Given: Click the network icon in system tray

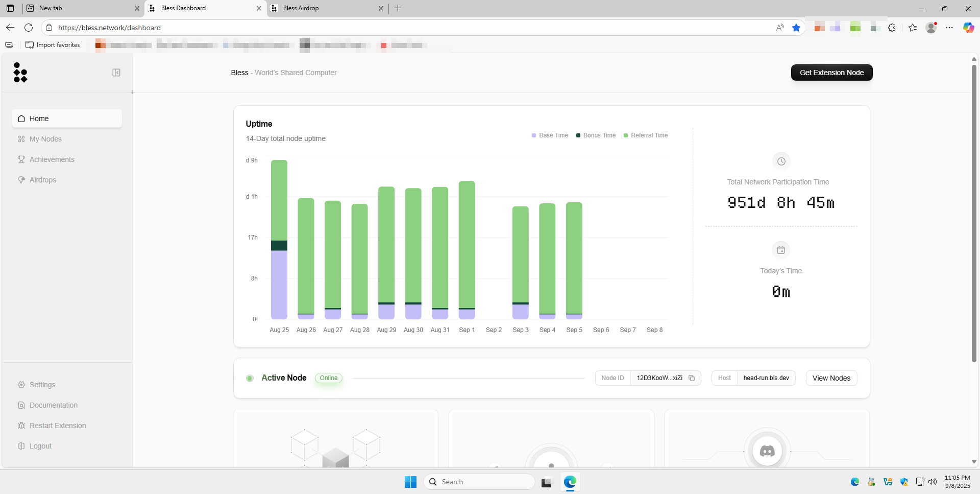Looking at the screenshot, I should [x=920, y=482].
